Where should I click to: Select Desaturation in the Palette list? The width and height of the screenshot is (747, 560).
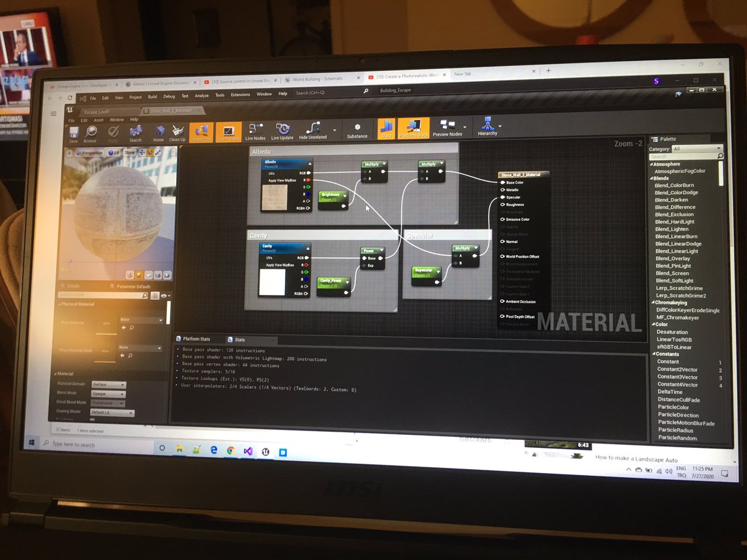pyautogui.click(x=672, y=332)
